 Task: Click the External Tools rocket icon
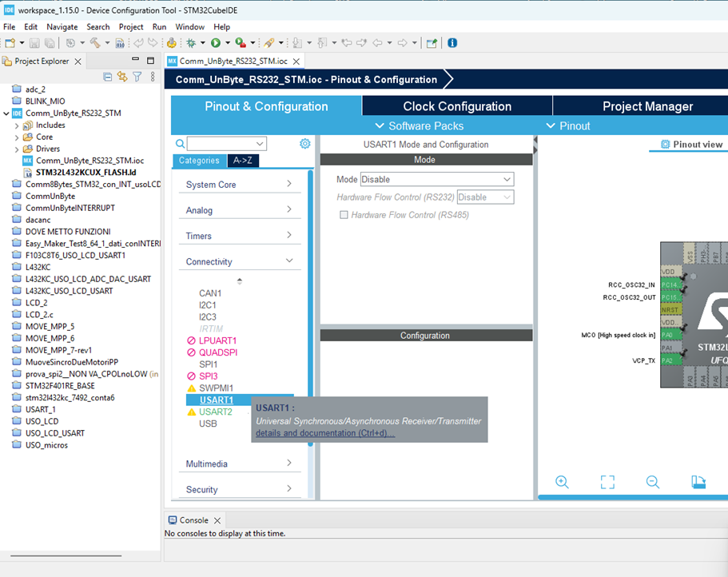(269, 43)
